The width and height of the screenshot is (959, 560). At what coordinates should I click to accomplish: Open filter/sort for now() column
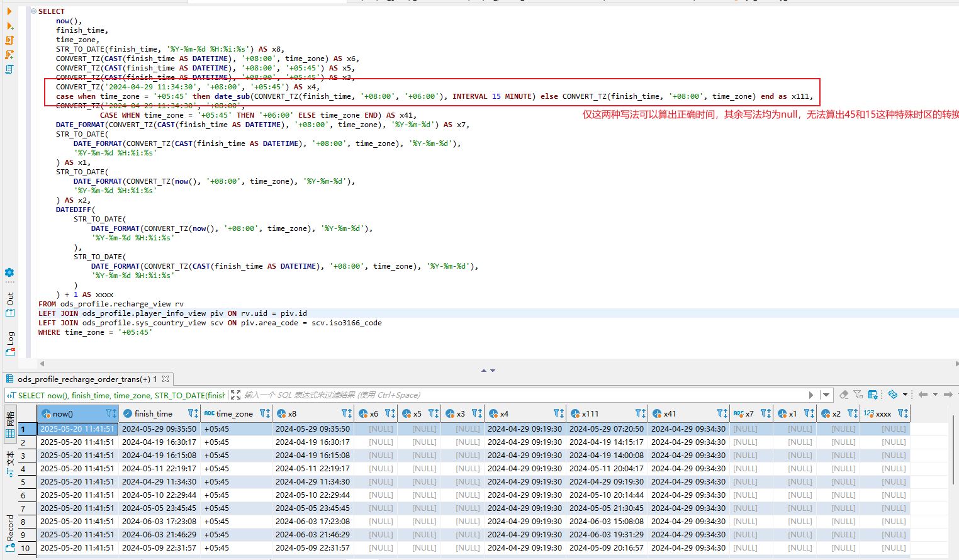[x=111, y=413]
